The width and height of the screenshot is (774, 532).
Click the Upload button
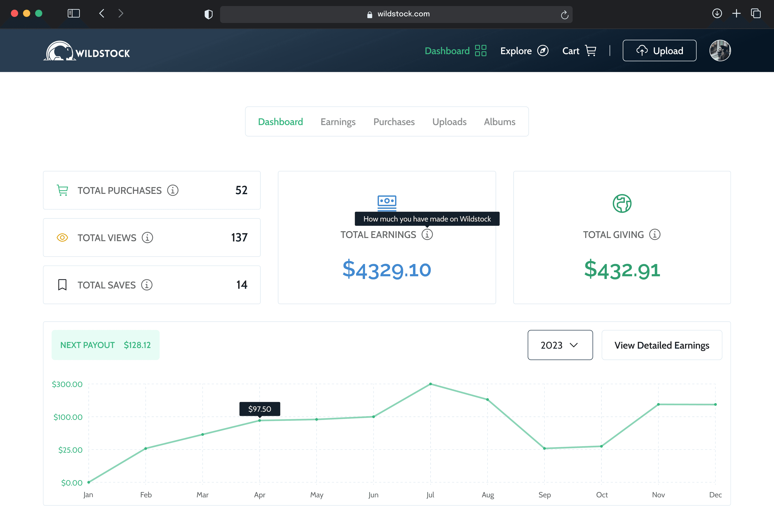click(659, 51)
